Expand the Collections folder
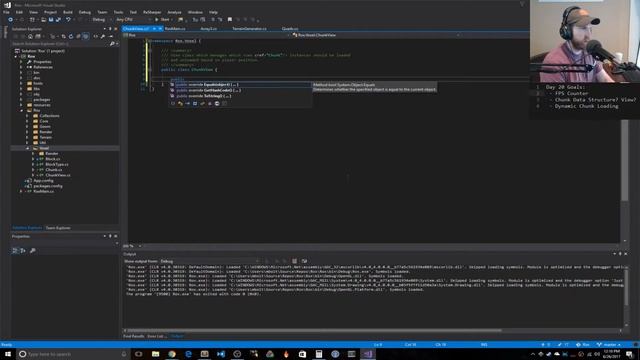 [27, 116]
